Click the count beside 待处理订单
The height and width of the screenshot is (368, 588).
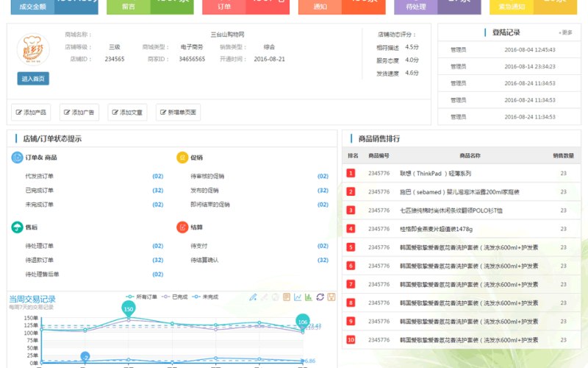(x=158, y=246)
